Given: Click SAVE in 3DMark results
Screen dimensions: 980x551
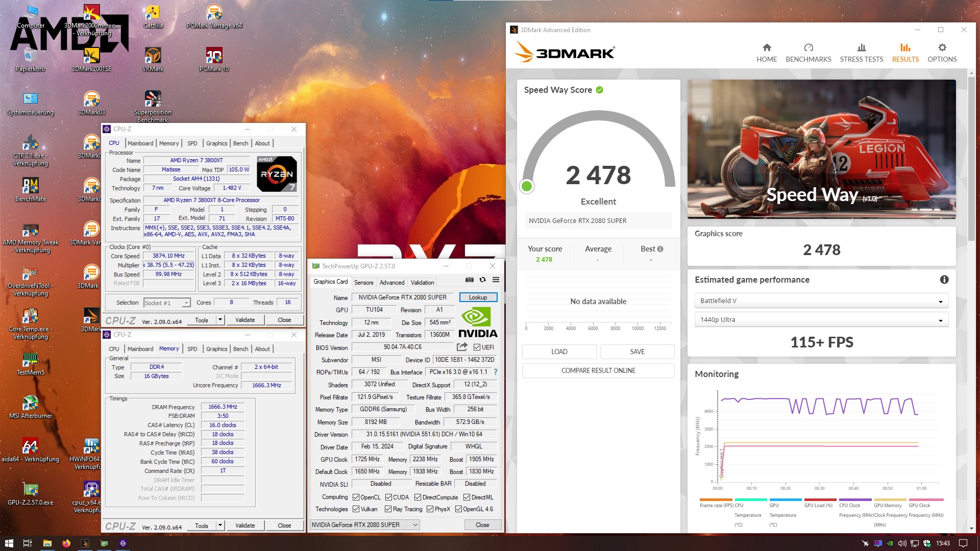Looking at the screenshot, I should (x=637, y=352).
